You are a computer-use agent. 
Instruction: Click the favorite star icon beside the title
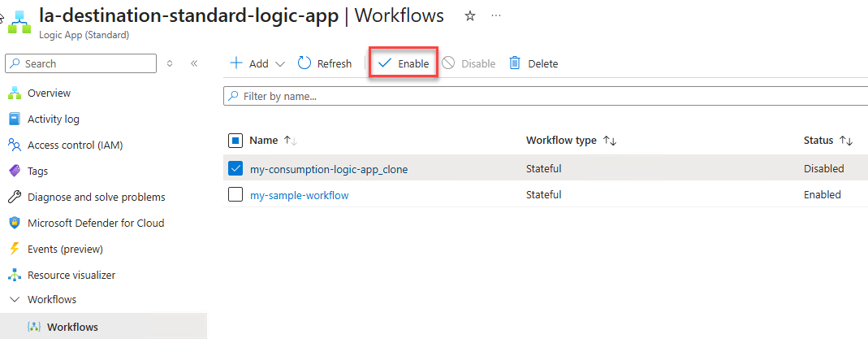(x=469, y=15)
